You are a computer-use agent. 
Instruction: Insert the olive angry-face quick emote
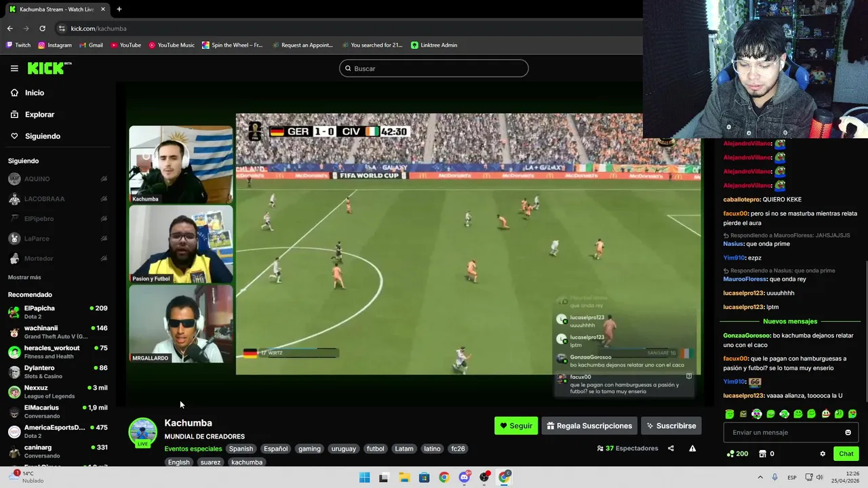click(743, 414)
